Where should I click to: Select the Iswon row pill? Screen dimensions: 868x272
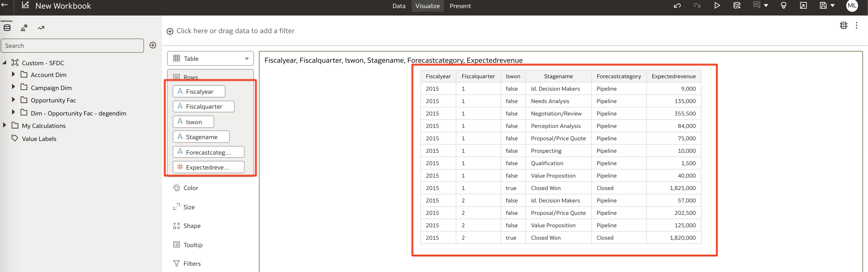click(193, 122)
